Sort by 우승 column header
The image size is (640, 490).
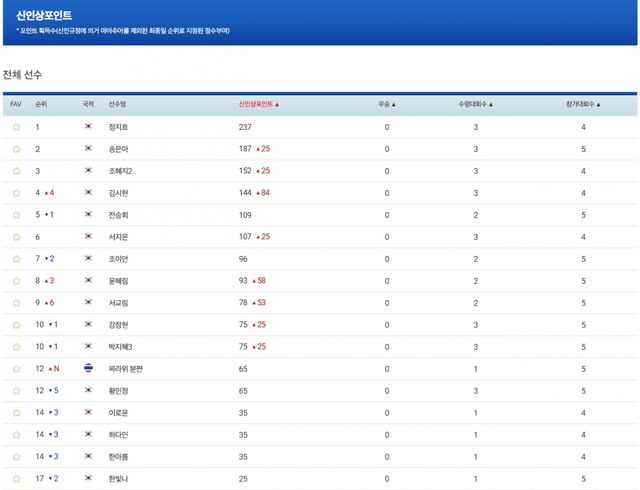pyautogui.click(x=386, y=104)
